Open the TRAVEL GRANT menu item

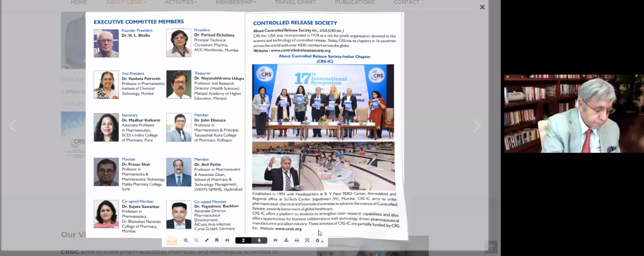(296, 2)
